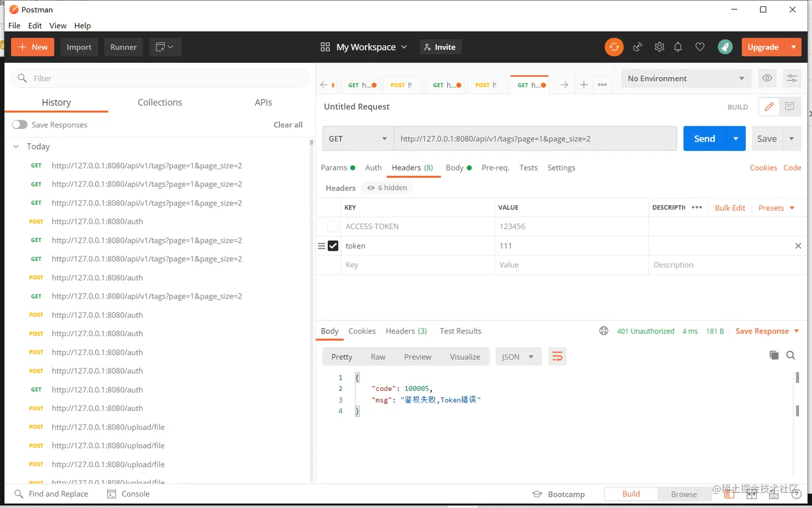Open the JSON format dropdown
812x508 pixels.
click(518, 357)
